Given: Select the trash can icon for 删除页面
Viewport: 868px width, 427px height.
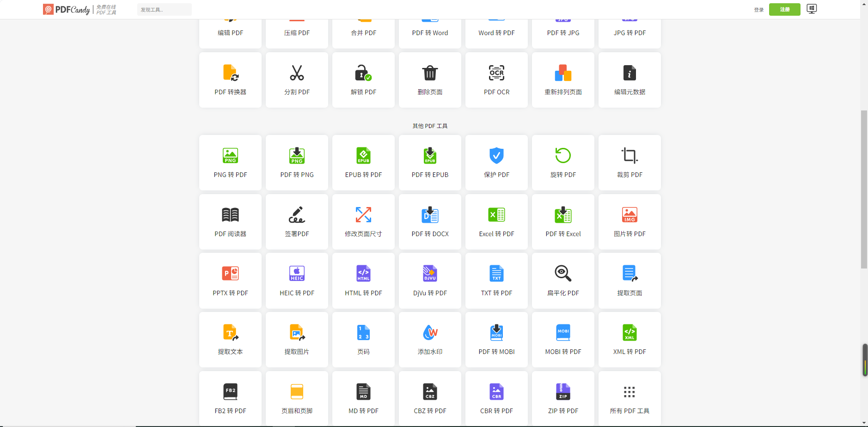Looking at the screenshot, I should click(x=430, y=73).
